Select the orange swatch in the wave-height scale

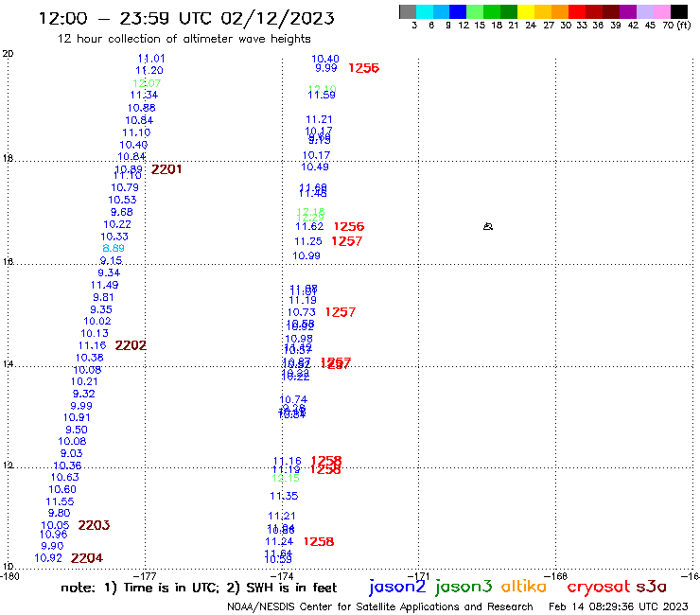pos(560,11)
